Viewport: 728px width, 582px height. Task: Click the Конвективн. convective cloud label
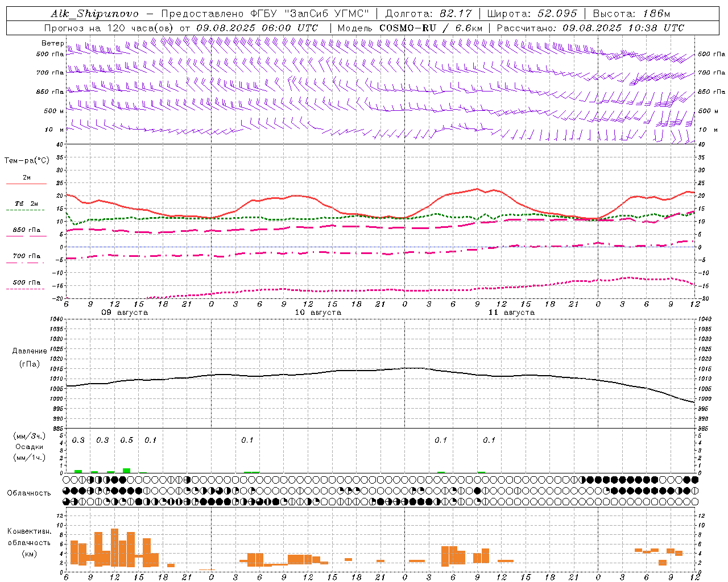29,531
